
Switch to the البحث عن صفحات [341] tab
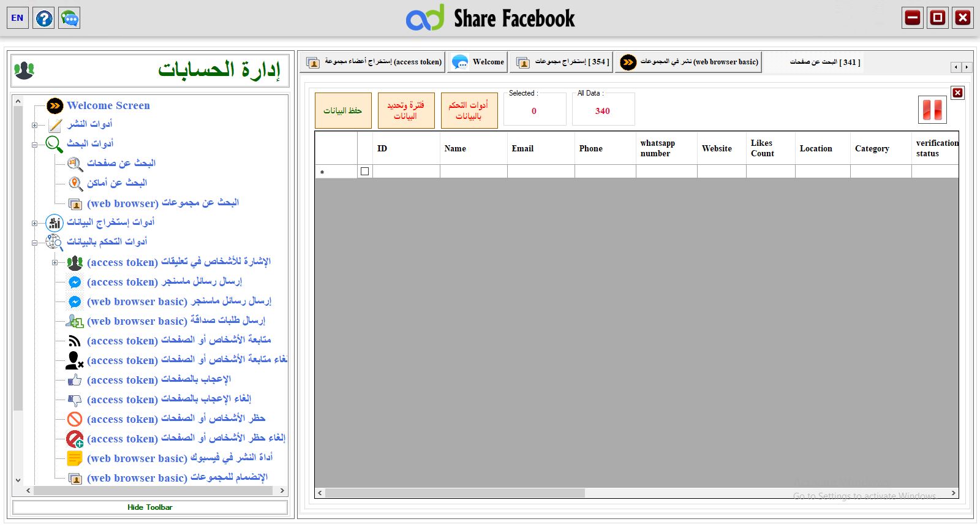[x=815, y=62]
